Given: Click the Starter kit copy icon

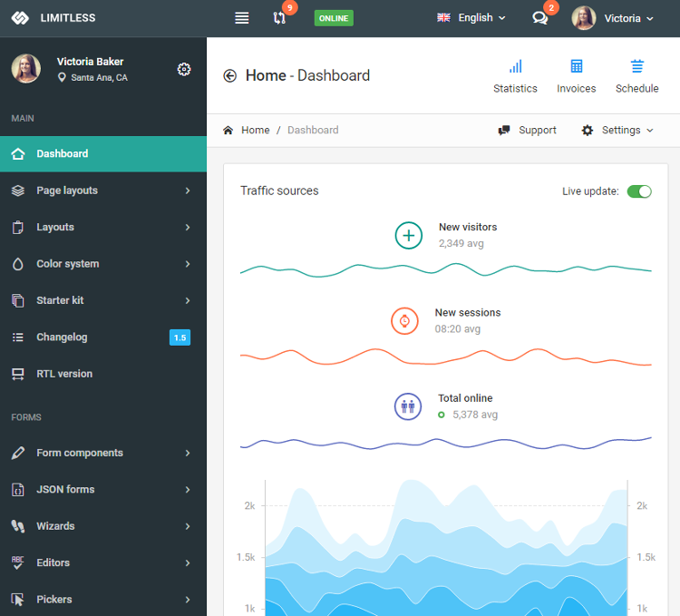Looking at the screenshot, I should pos(18,300).
